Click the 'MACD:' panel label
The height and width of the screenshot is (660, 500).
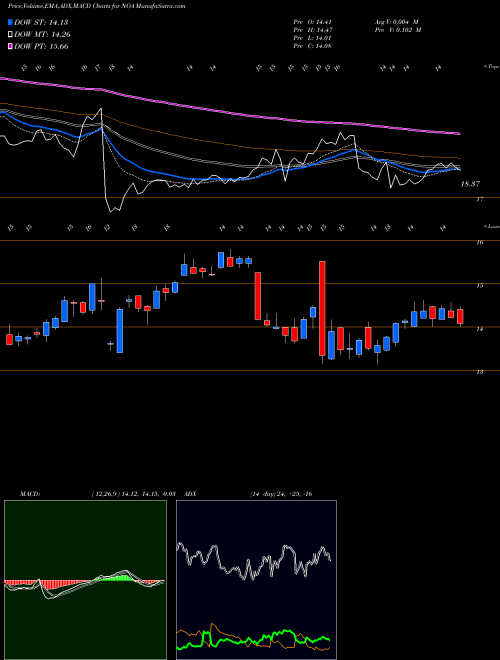(29, 494)
